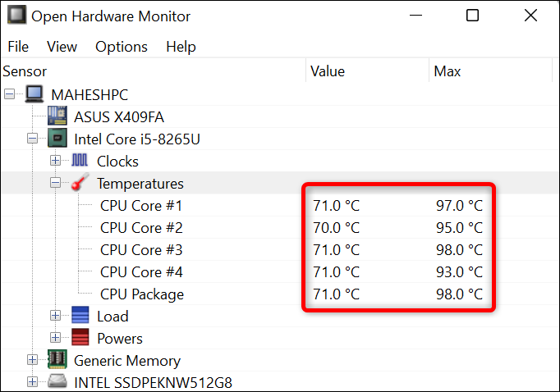This screenshot has width=560, height=392.
Task: Click the red Powers icon
Action: click(x=80, y=338)
